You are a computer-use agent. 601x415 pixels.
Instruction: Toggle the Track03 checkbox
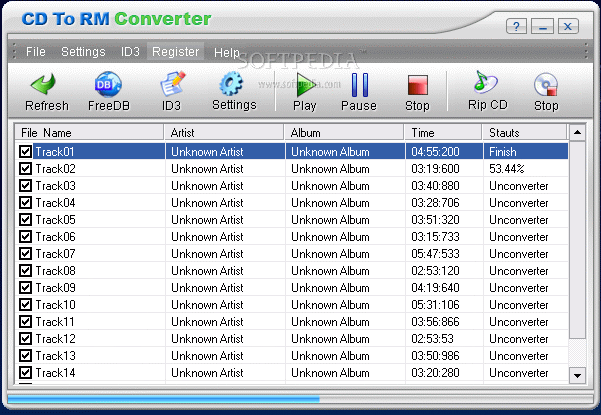click(25, 185)
